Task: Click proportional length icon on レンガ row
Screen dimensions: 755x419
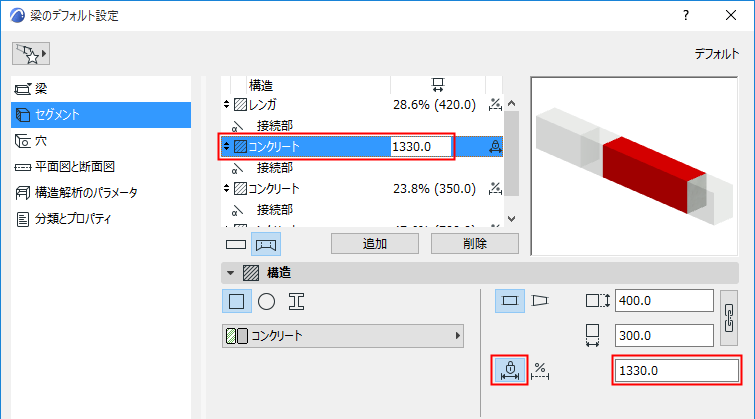Action: [495, 104]
